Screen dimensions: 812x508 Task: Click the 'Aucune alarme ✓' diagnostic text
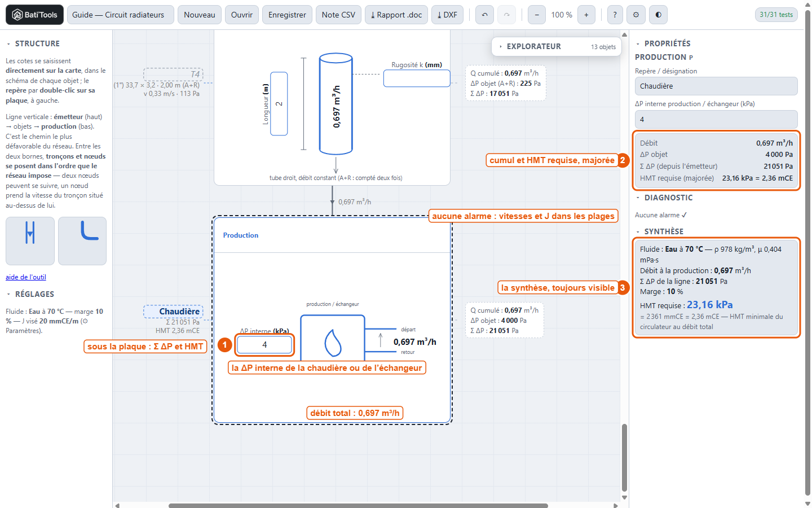pos(661,215)
